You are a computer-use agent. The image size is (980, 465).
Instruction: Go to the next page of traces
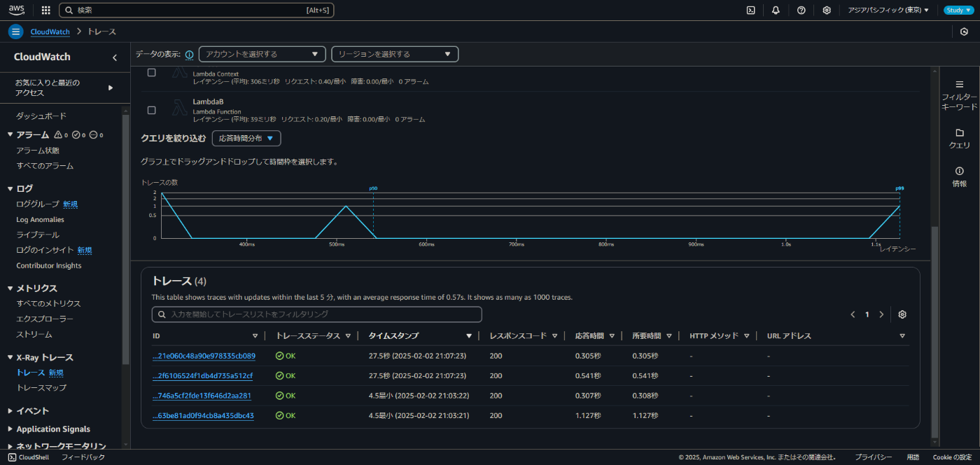pos(881,314)
